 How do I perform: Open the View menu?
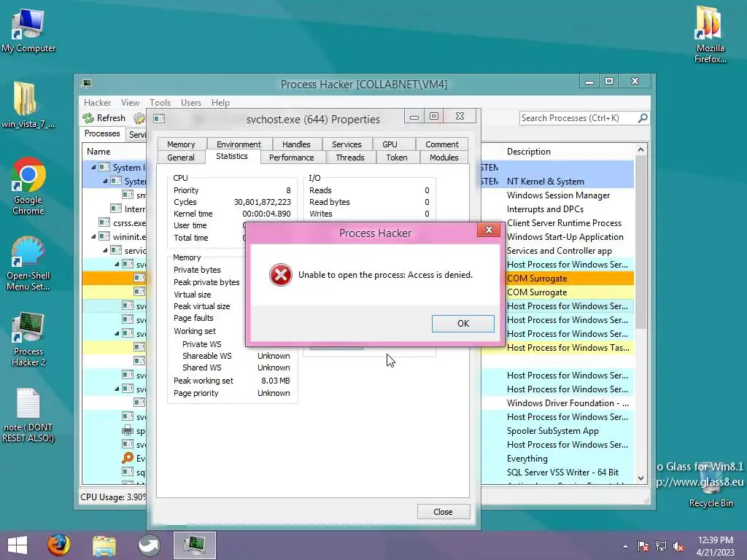click(x=130, y=102)
